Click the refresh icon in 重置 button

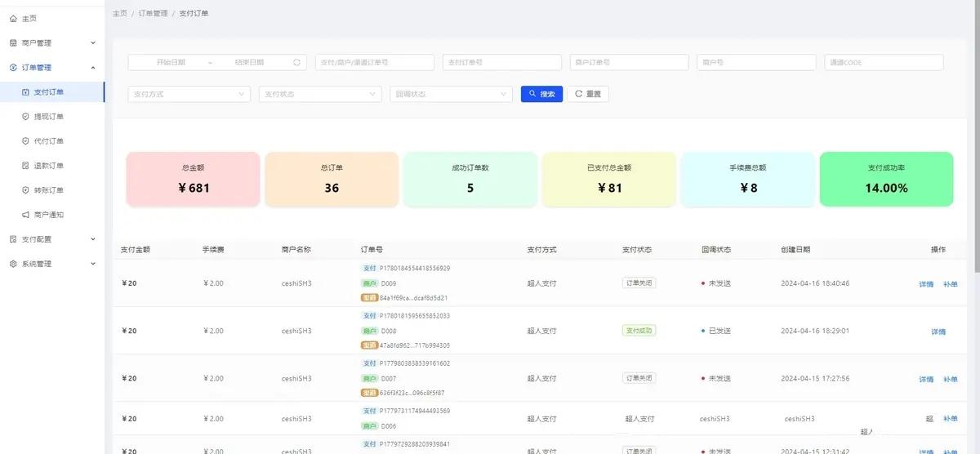click(578, 94)
